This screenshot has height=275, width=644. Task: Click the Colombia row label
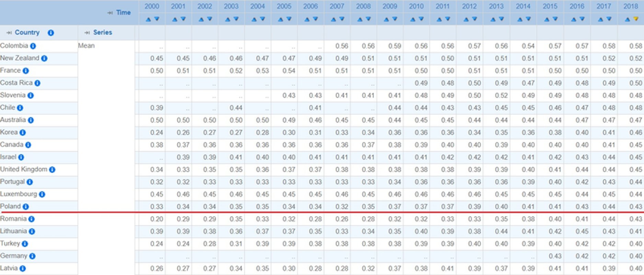[x=14, y=46]
